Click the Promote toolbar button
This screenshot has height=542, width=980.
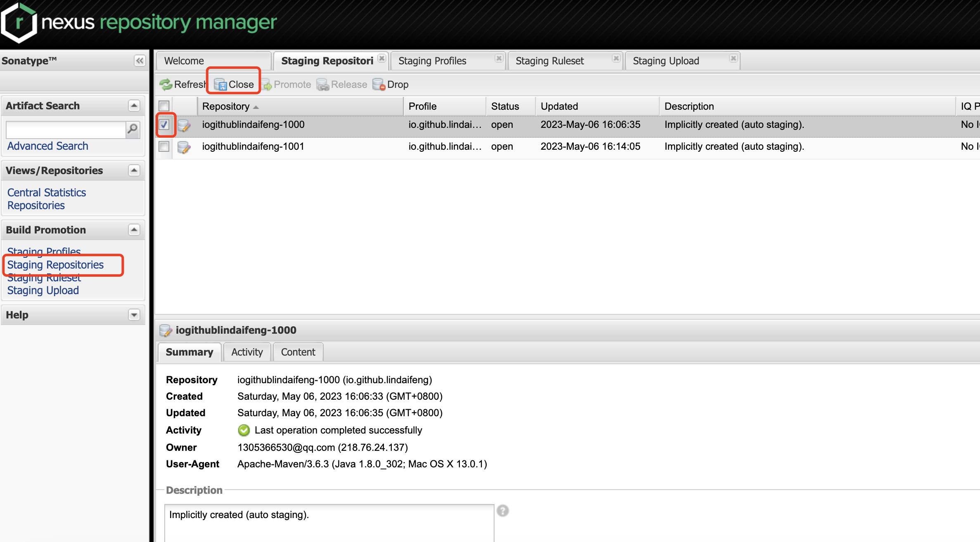pos(286,85)
